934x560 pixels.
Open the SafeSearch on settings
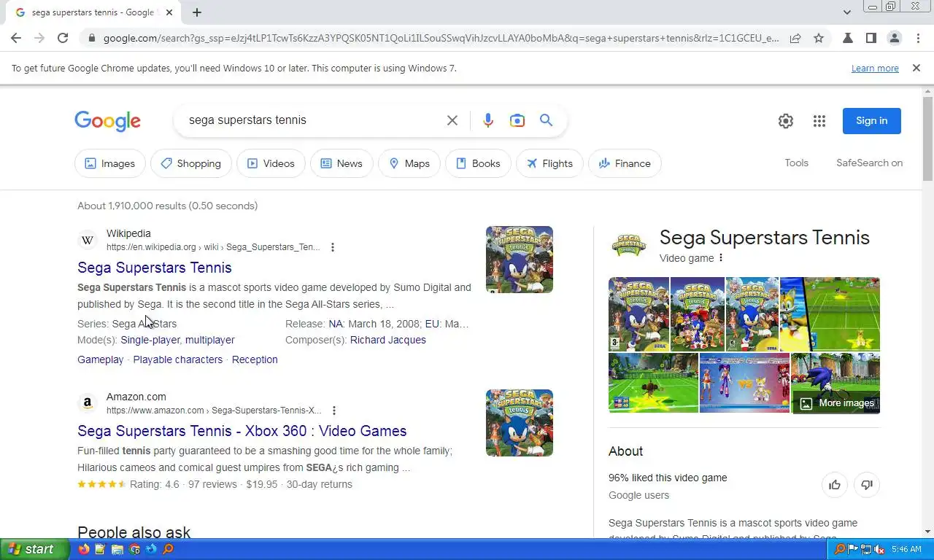tap(869, 163)
